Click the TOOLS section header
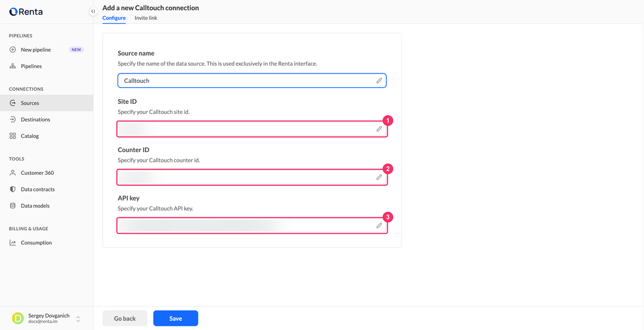Image resolution: width=644 pixels, height=330 pixels. point(17,159)
